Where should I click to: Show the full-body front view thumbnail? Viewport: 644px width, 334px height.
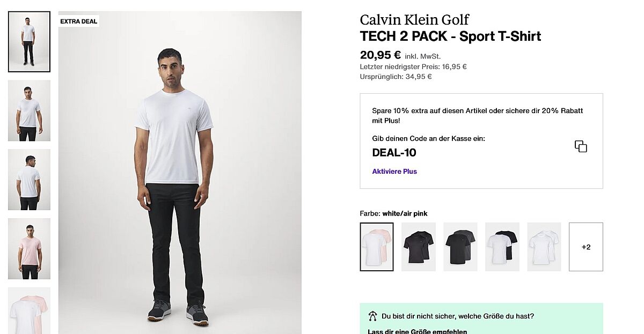tap(29, 41)
